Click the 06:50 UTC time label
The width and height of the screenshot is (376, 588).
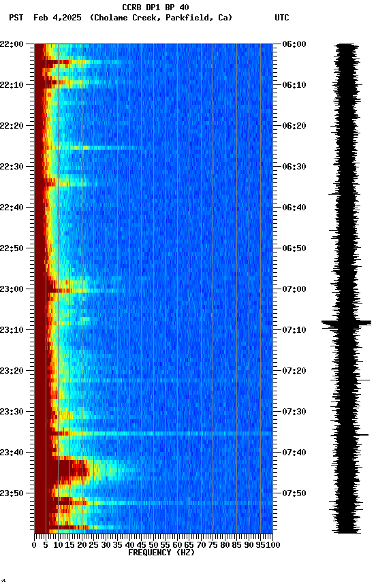pos(294,248)
